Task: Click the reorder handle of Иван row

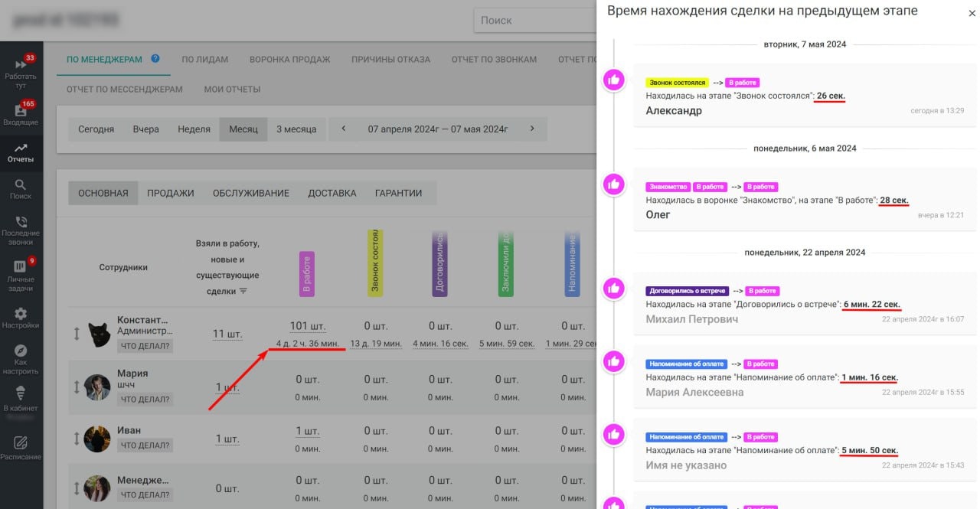Action: [x=77, y=439]
